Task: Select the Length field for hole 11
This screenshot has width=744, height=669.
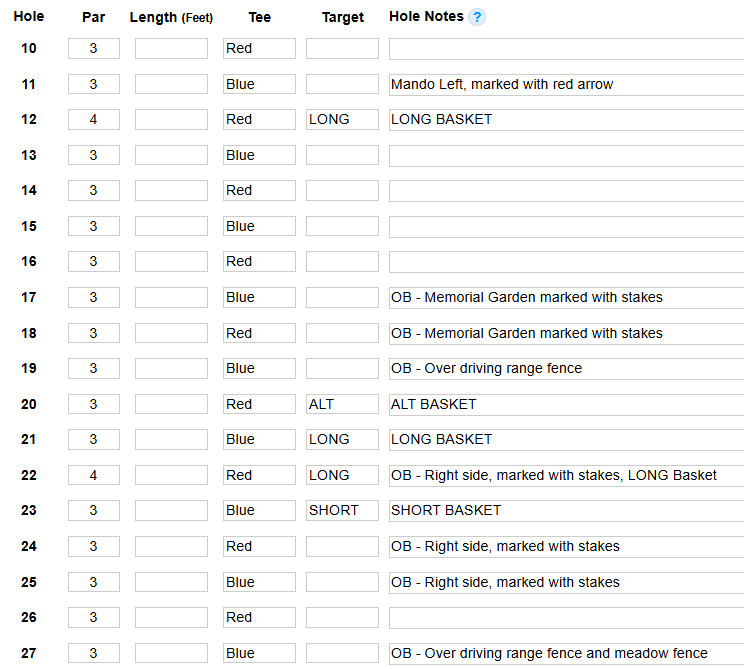Action: pos(171,84)
